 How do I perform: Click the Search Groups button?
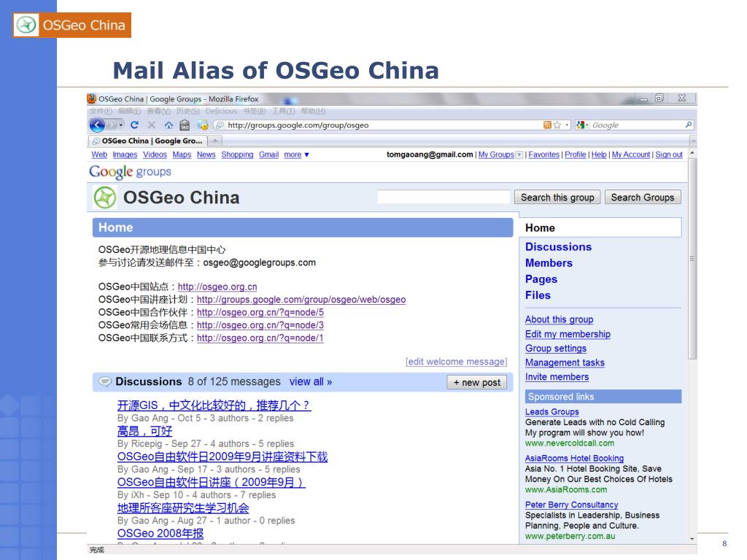643,197
